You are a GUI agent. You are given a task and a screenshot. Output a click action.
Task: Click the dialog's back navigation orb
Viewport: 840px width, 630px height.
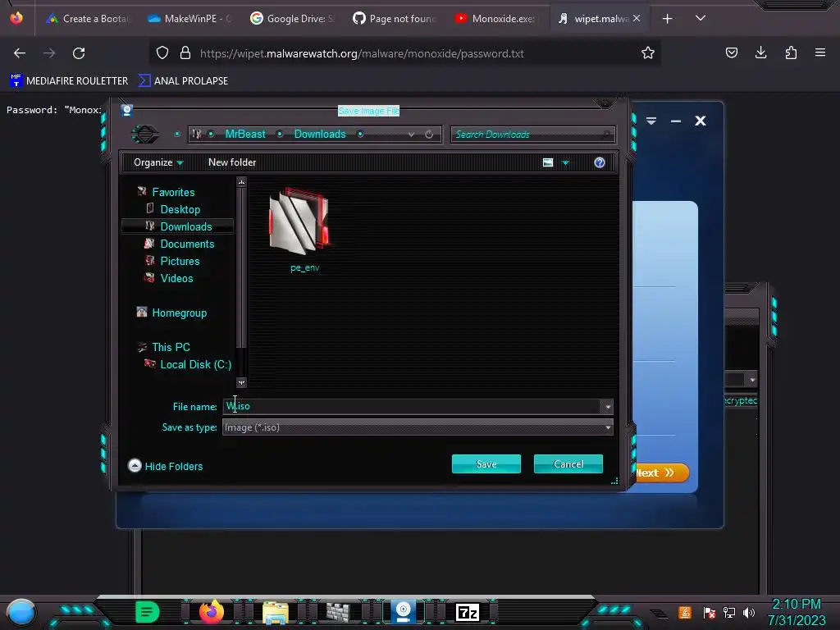coord(144,134)
